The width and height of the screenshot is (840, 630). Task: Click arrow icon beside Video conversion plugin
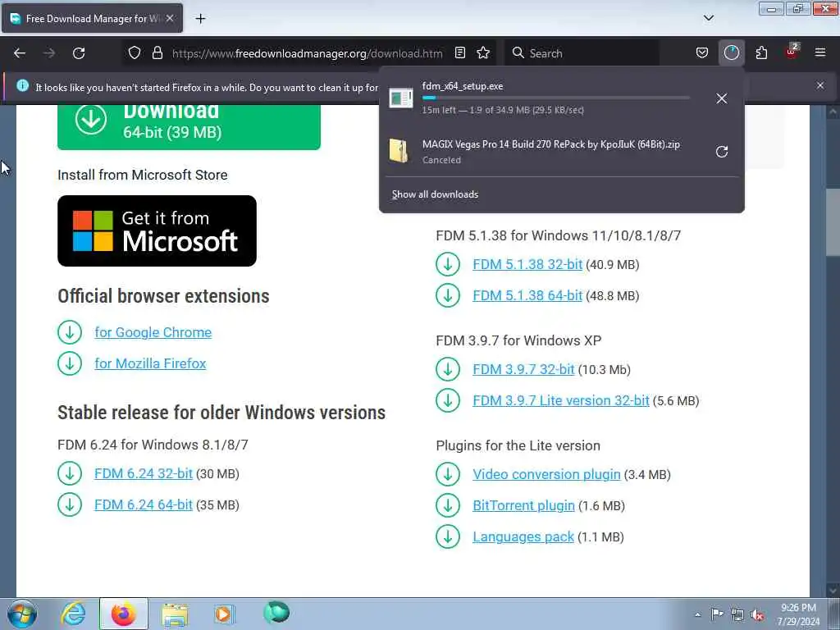(x=448, y=475)
